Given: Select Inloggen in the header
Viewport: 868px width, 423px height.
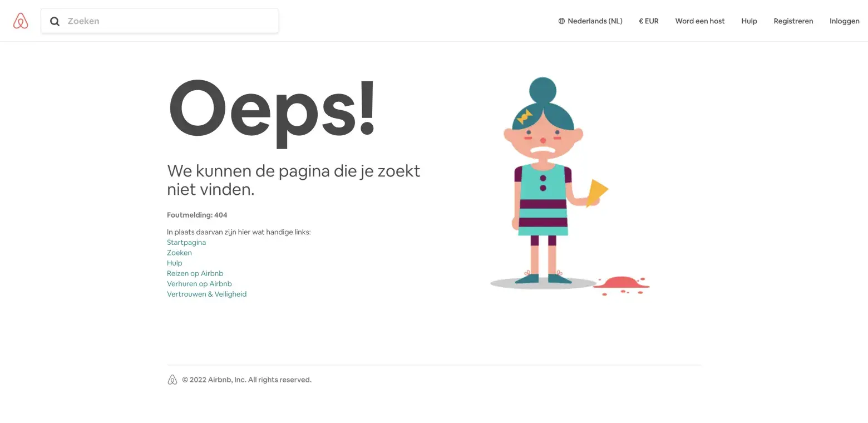Looking at the screenshot, I should pyautogui.click(x=845, y=21).
